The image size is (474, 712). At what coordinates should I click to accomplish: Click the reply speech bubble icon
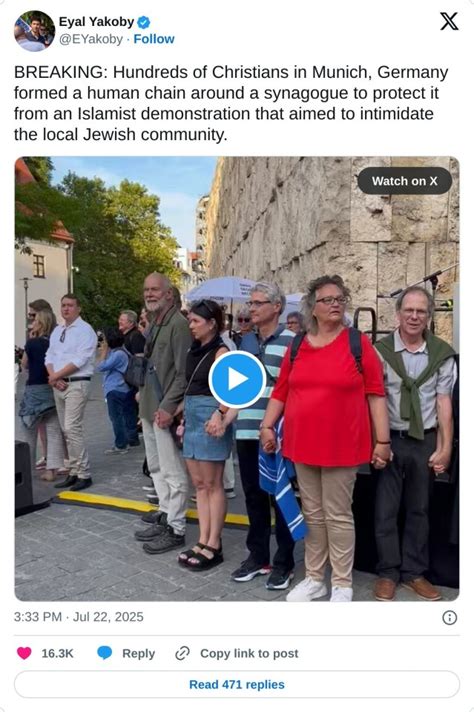click(x=104, y=653)
